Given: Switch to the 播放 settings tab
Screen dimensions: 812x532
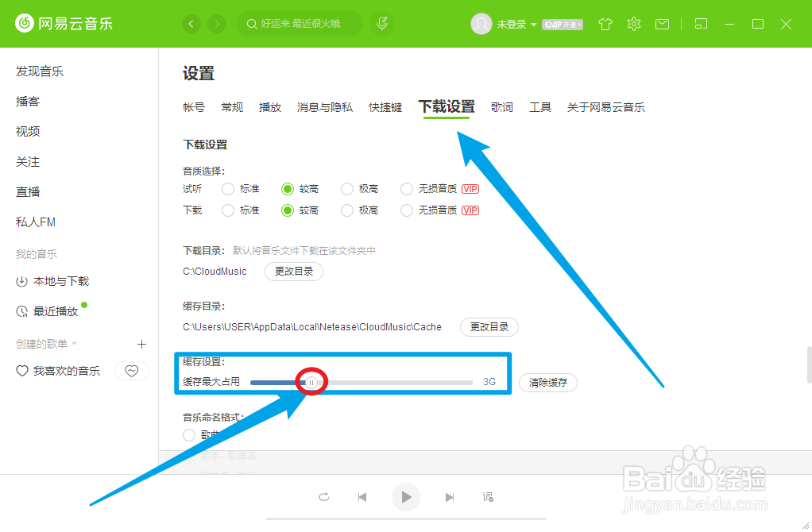Looking at the screenshot, I should [270, 108].
